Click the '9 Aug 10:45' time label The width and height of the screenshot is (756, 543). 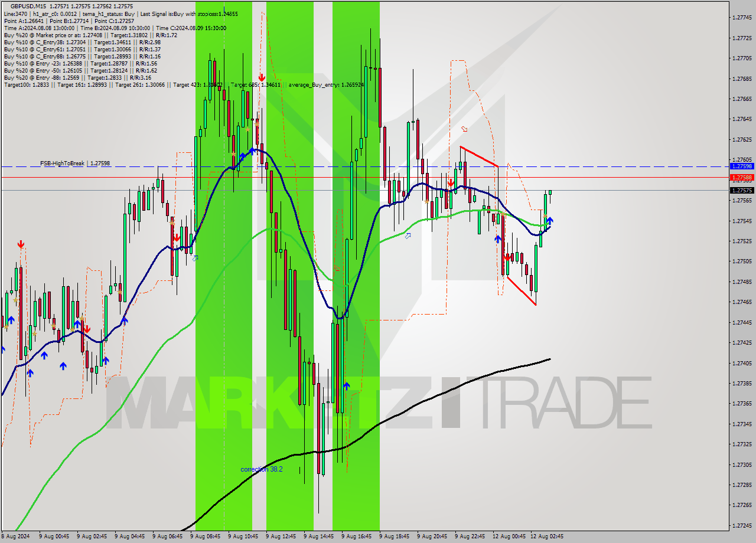coord(243,537)
